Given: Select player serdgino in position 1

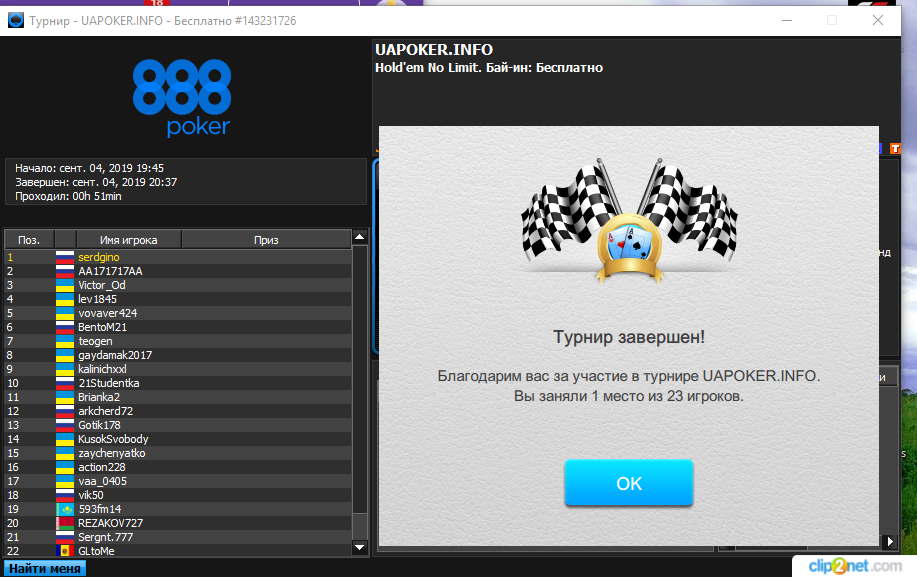Looking at the screenshot, I should coord(178,257).
